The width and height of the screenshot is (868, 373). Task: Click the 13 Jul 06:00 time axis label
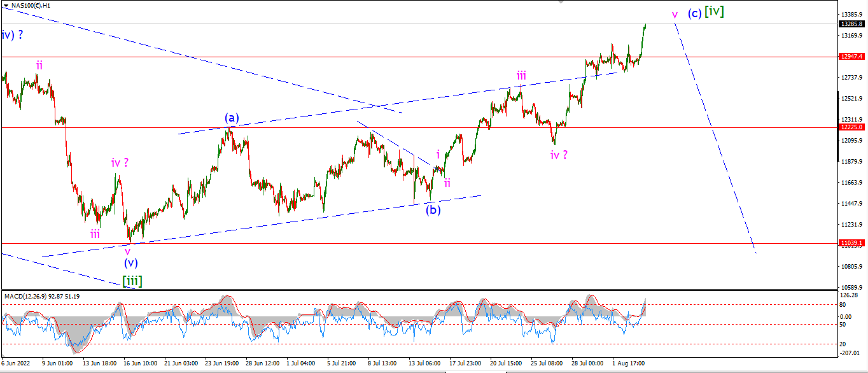pyautogui.click(x=424, y=363)
